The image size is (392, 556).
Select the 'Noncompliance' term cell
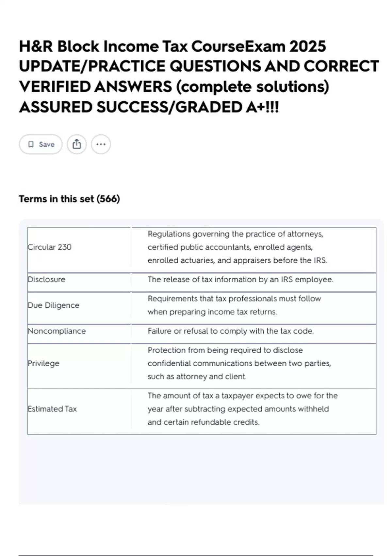(x=57, y=331)
